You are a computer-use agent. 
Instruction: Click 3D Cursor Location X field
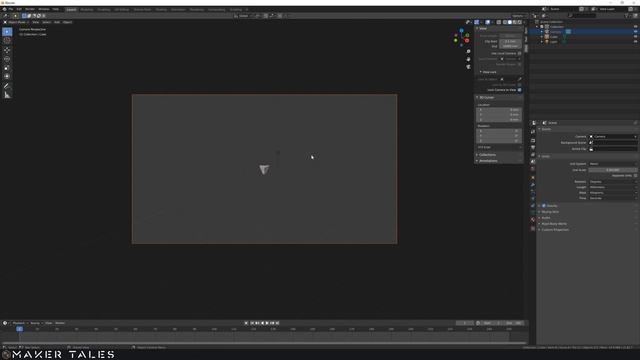(x=499, y=110)
